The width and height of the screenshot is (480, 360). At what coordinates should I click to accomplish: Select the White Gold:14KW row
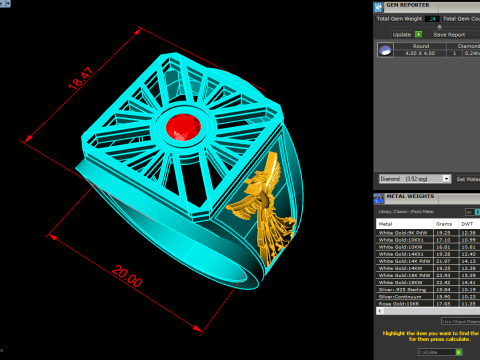point(428,268)
